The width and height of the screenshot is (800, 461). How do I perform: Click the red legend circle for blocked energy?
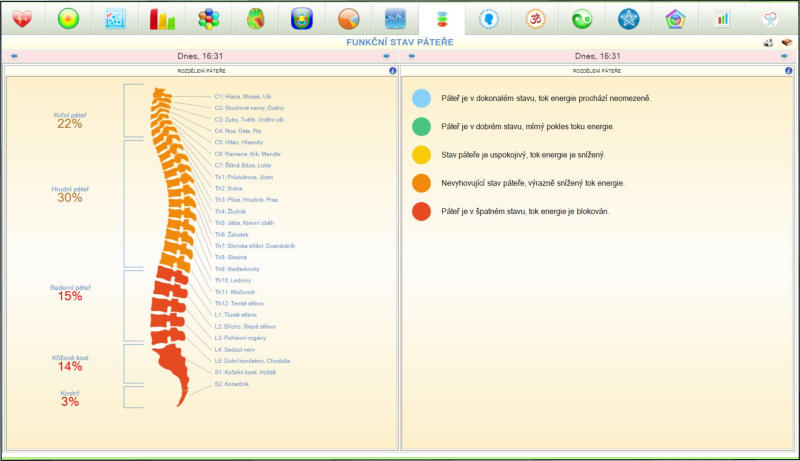pyautogui.click(x=421, y=211)
